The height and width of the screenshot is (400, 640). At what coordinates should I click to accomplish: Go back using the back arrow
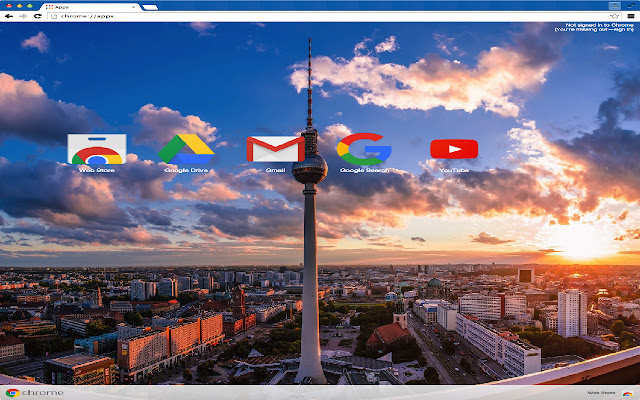(x=9, y=16)
